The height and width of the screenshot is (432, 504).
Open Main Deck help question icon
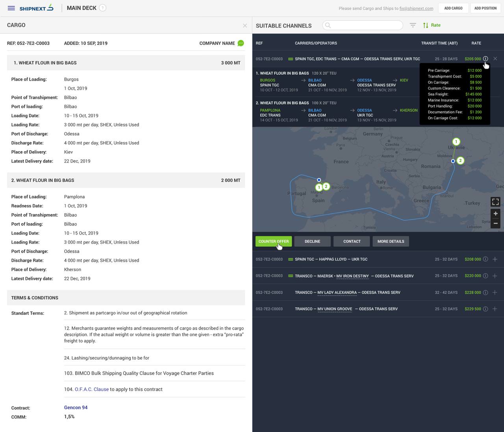click(102, 8)
